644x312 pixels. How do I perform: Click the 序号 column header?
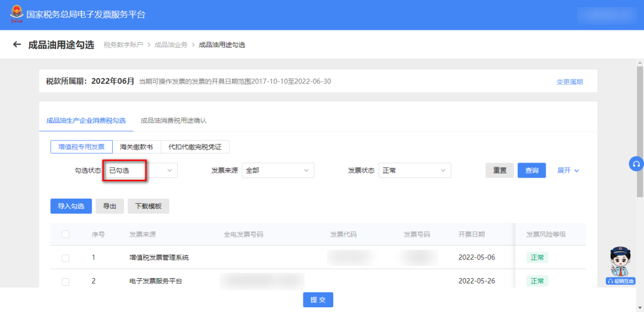98,235
